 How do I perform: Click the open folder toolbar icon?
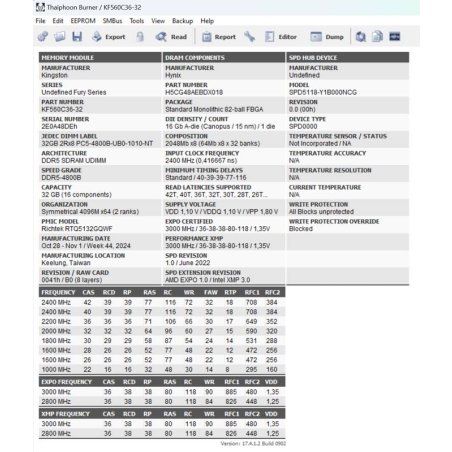(60, 37)
